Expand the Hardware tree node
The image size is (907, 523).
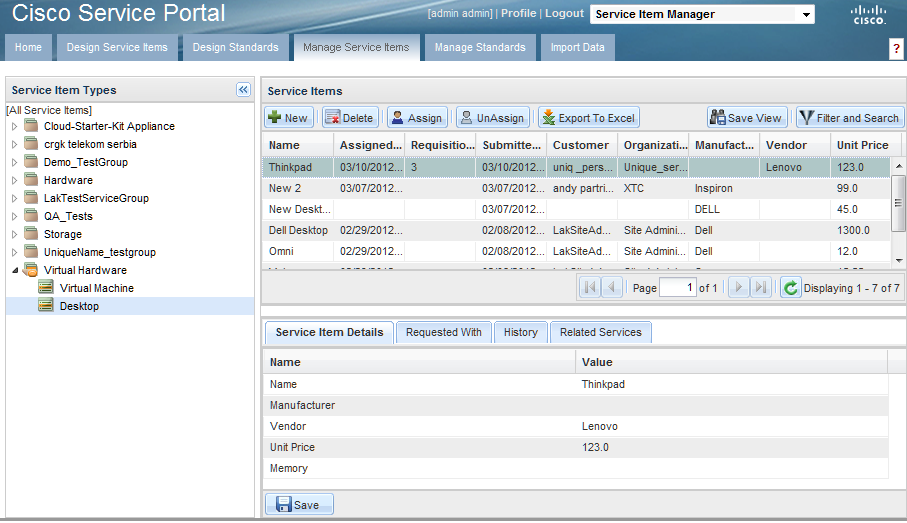[x=14, y=181]
